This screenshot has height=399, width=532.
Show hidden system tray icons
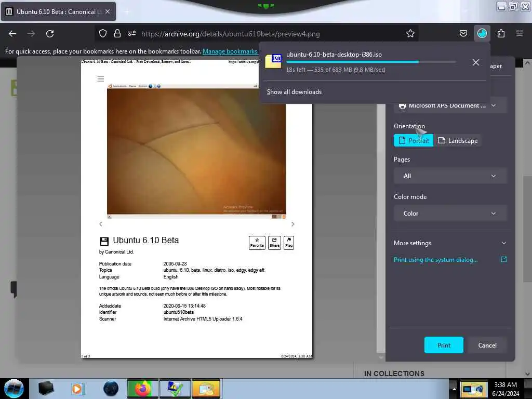(454, 389)
